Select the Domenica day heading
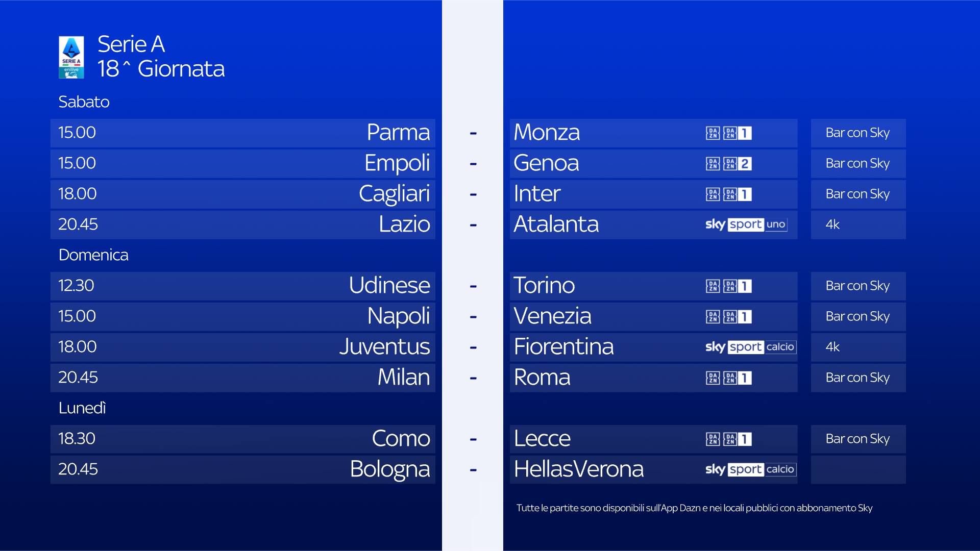Screen dimensions: 980x551 (93, 255)
